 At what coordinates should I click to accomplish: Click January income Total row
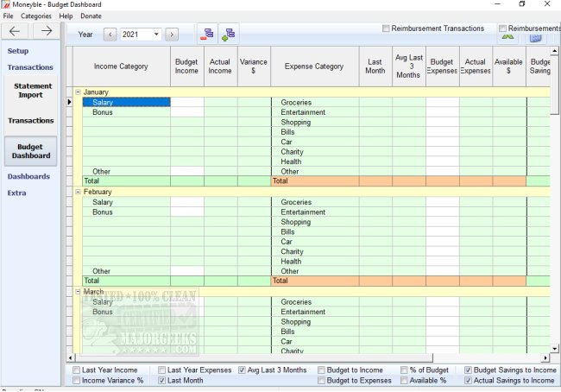126,180
